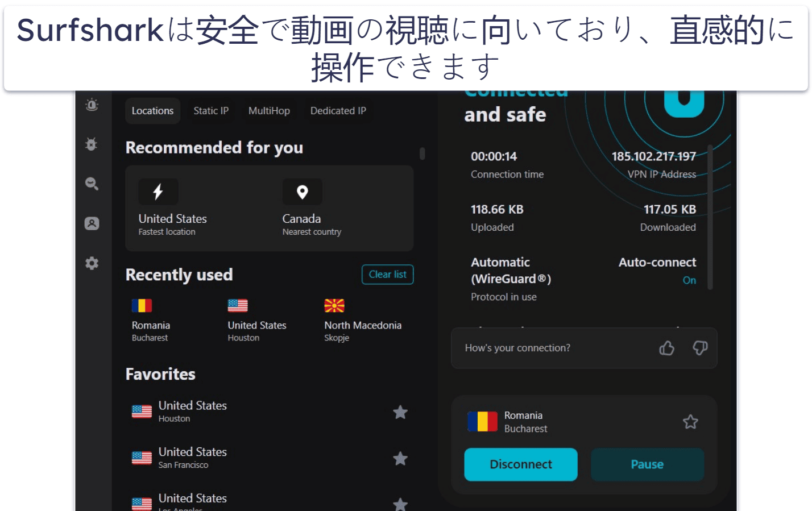This screenshot has width=812, height=511.
Task: Click the 00:00:14 connection time value
Action: click(494, 156)
